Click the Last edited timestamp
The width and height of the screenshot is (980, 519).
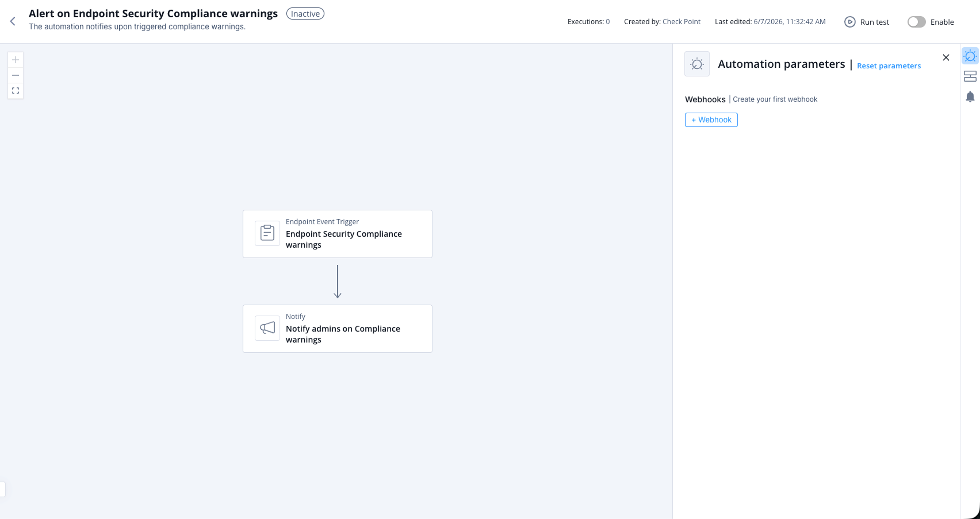[770, 22]
